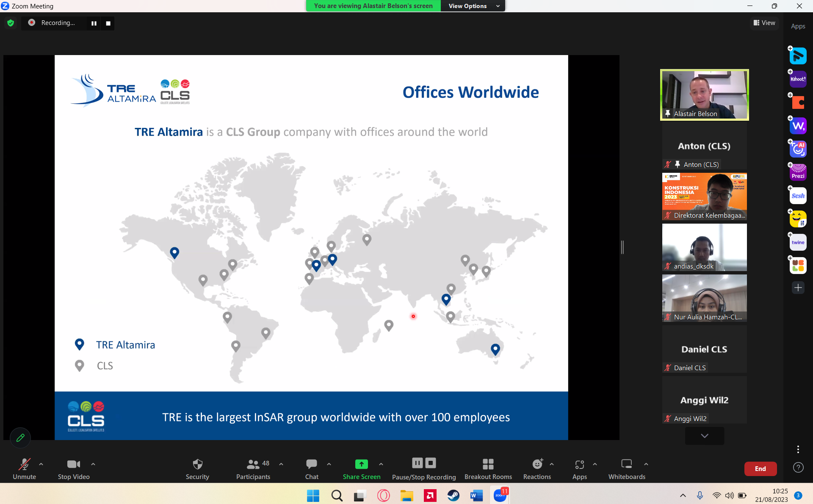Open the help question mark icon

point(798,468)
